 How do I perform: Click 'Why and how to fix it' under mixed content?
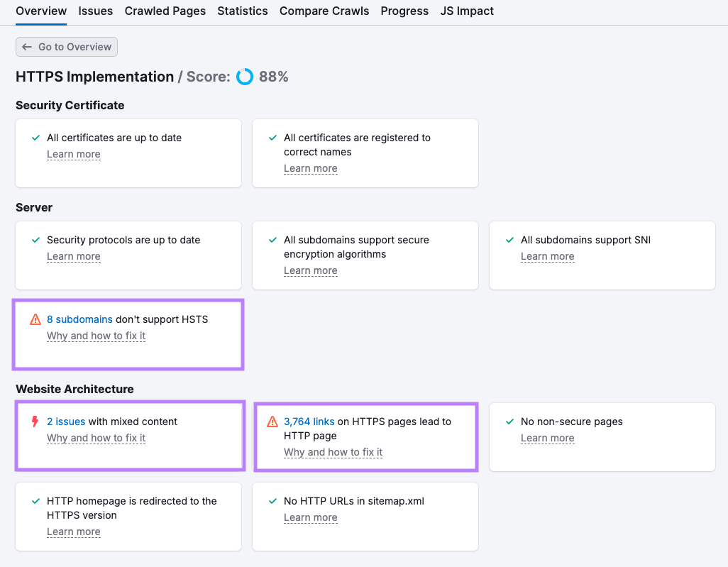coord(96,438)
